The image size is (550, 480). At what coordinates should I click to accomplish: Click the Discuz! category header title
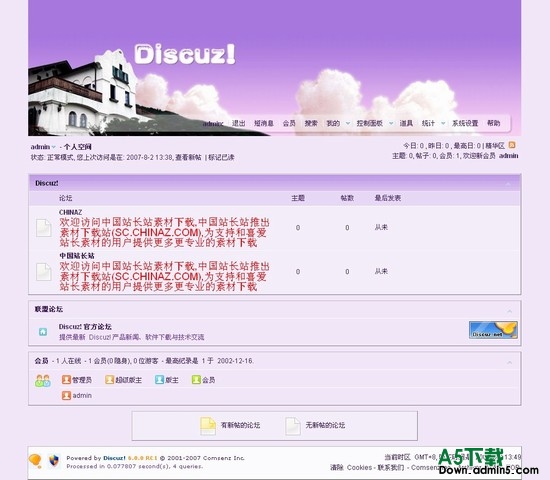47,183
